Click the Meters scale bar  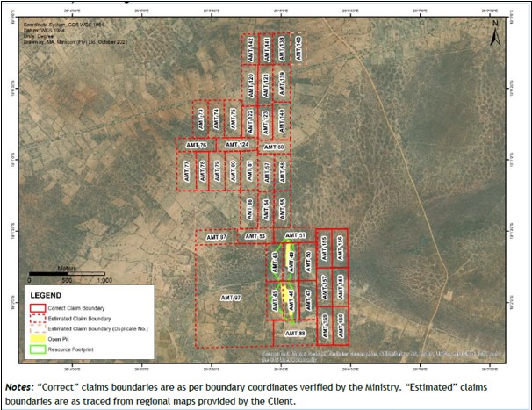pos(67,276)
